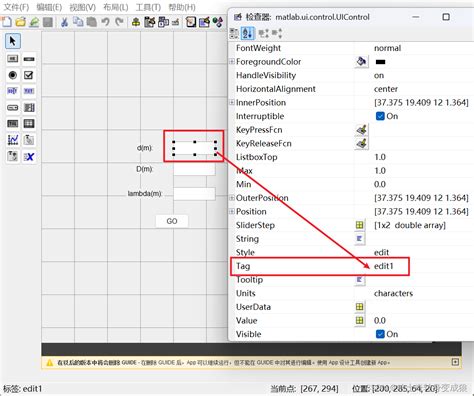Toggle the Visible On checkbox
This screenshot has height=396, width=474.
pos(380,334)
